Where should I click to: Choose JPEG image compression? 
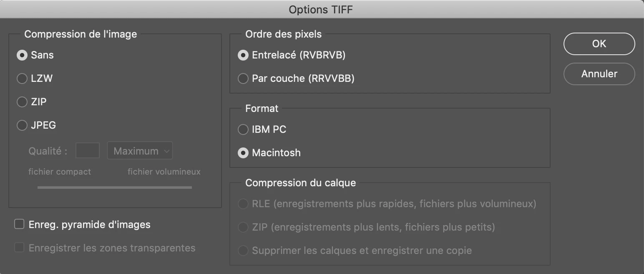[x=22, y=125]
